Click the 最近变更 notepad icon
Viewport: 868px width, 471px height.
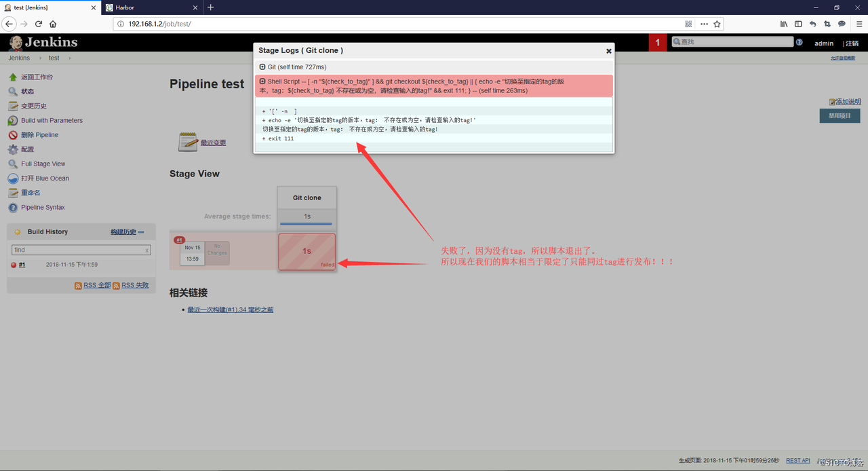tap(188, 142)
